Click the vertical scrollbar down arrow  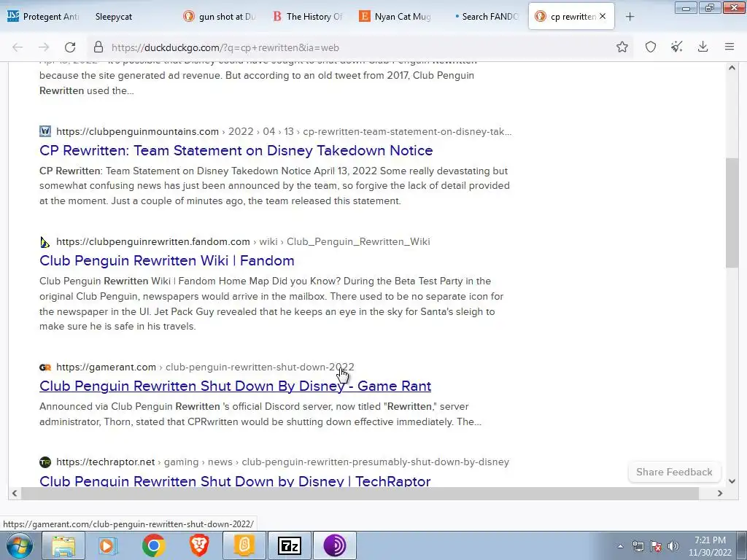pos(732,481)
